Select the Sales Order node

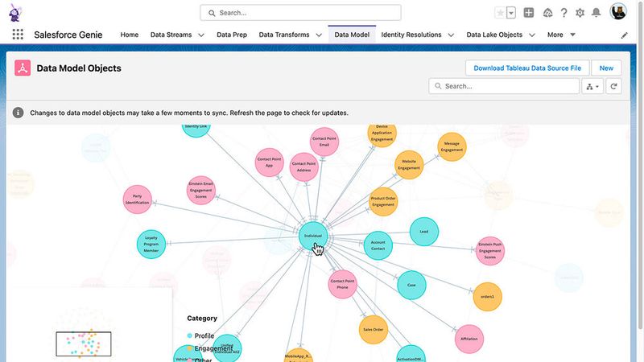coord(374,330)
